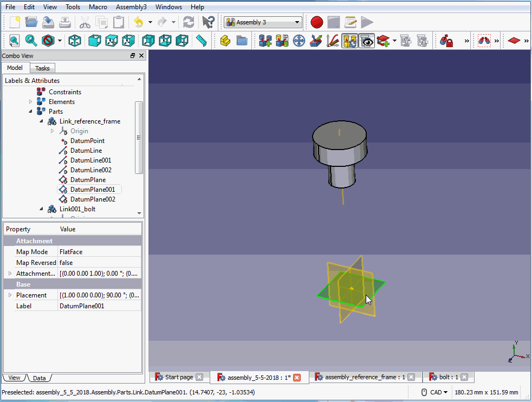Click the Map Mode FlatFace value
The image size is (532, 402).
100,252
